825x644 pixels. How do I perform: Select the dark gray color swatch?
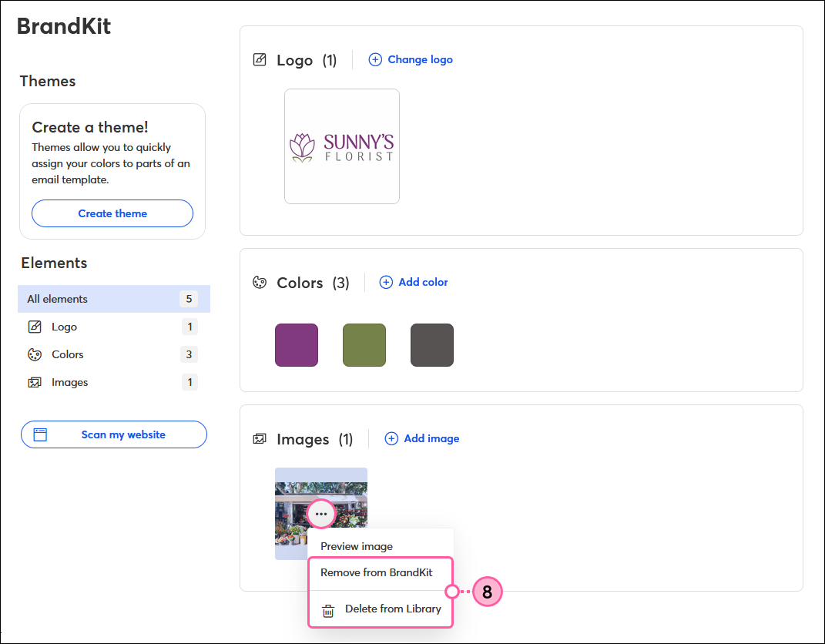pos(432,345)
